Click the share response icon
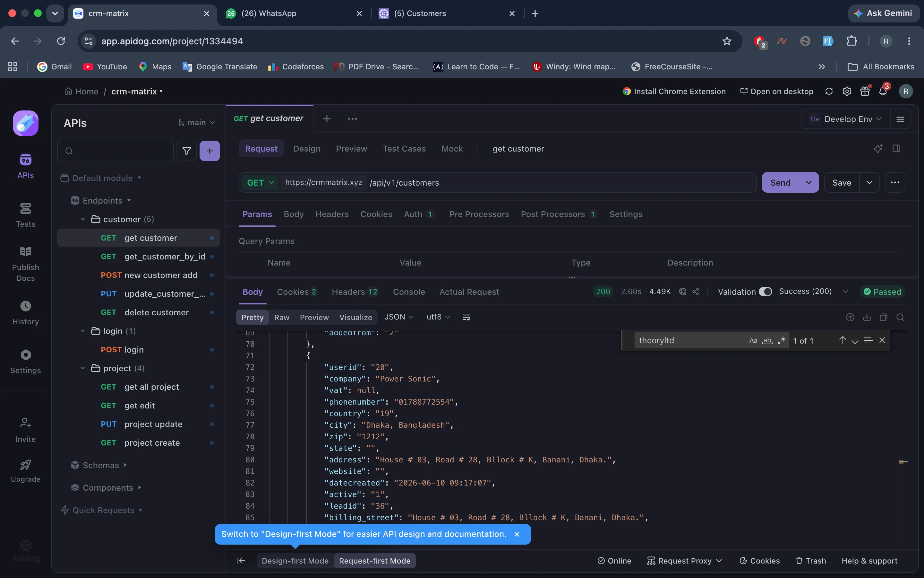The height and width of the screenshot is (578, 924). coord(696,292)
